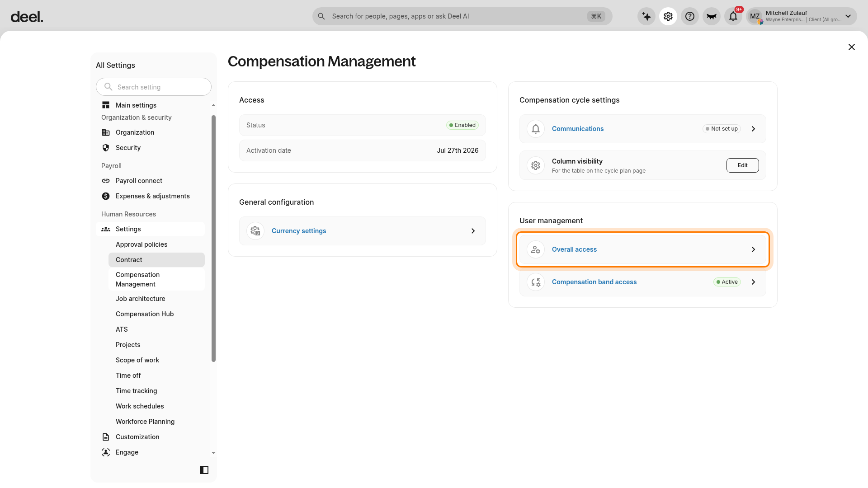Click sidebar scrollbar up arrow

[x=213, y=105]
